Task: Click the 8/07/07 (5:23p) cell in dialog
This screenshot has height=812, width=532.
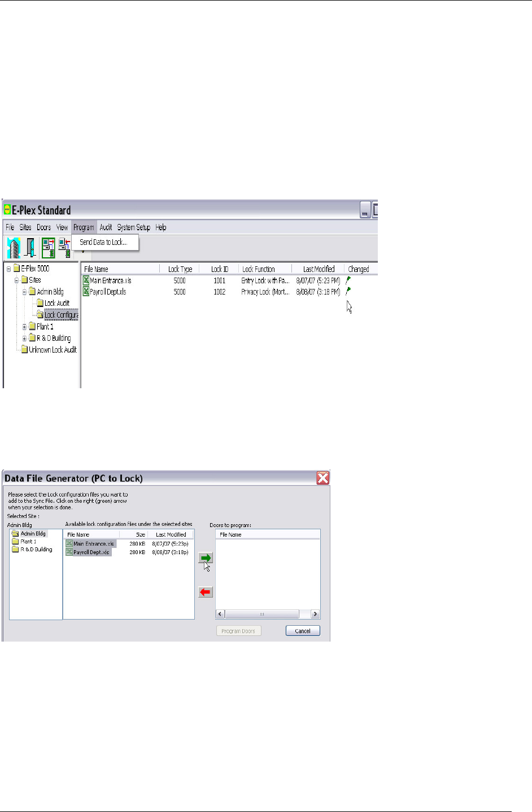Action: pos(170,544)
